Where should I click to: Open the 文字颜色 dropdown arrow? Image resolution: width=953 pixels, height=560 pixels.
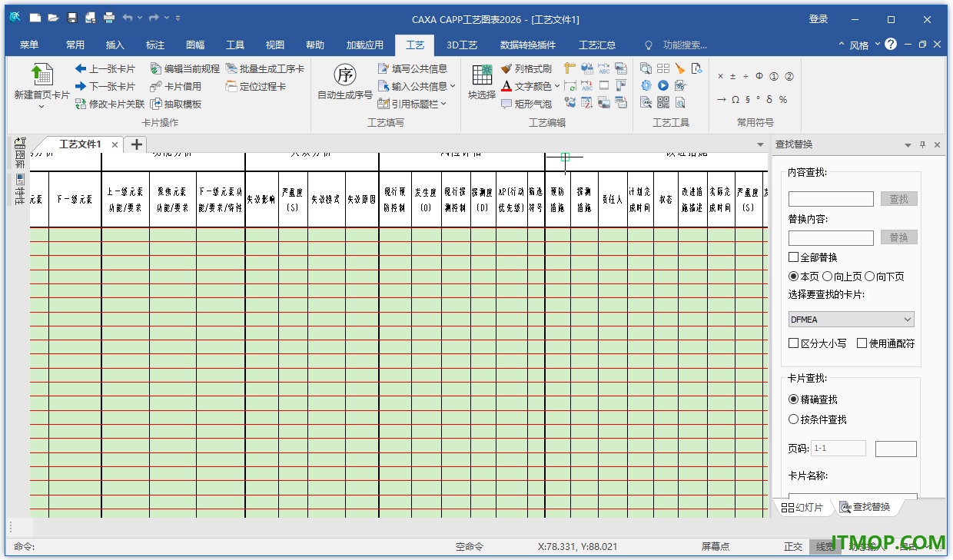click(x=556, y=87)
